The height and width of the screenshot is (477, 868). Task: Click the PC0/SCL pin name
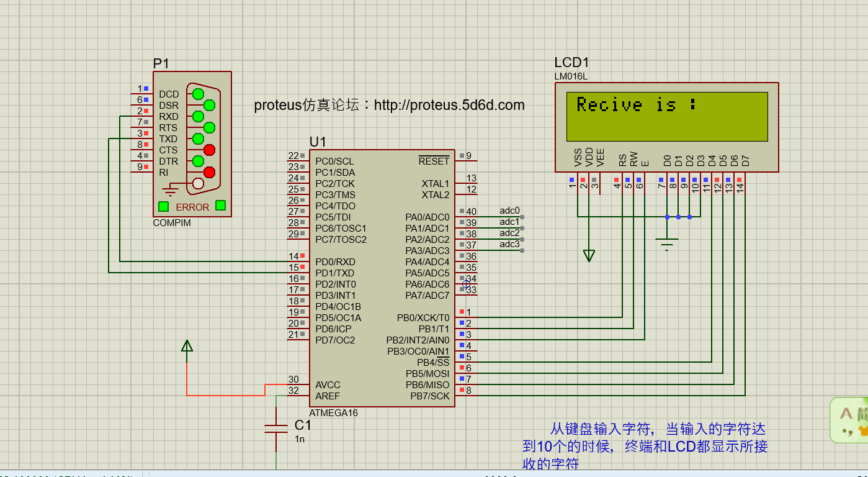(334, 161)
